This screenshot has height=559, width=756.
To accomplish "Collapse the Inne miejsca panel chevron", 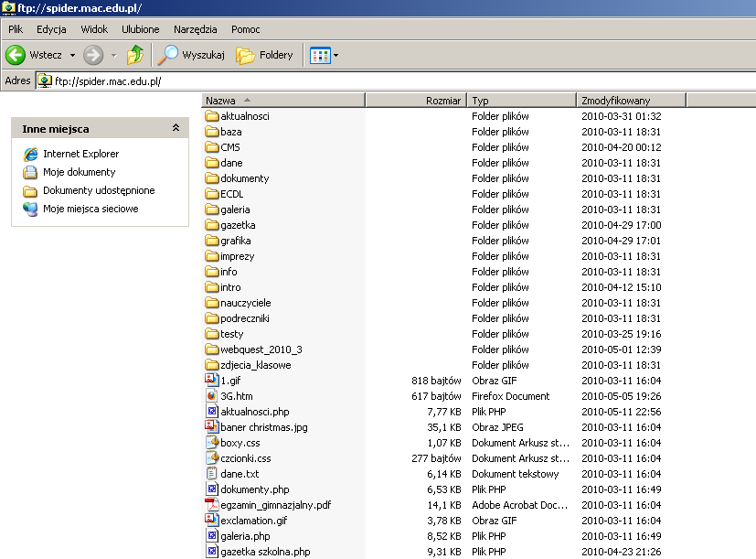I will tap(176, 128).
